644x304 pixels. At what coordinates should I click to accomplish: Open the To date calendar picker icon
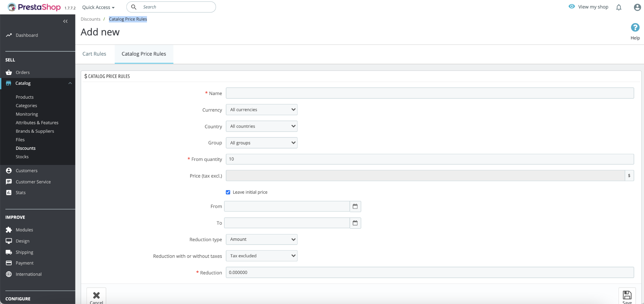coord(355,223)
